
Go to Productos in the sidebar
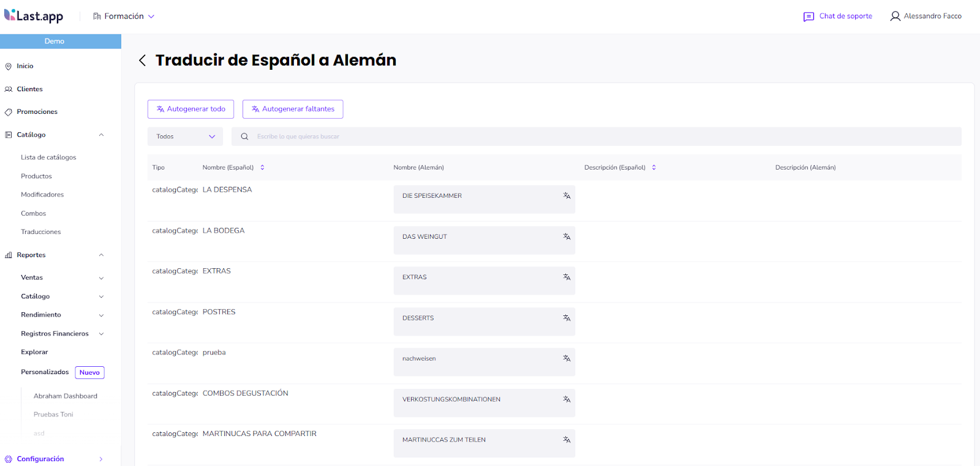coord(36,176)
